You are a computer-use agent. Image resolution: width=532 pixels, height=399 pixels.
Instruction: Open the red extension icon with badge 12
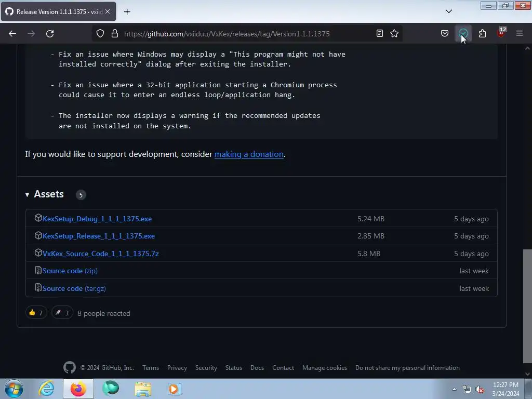click(501, 33)
